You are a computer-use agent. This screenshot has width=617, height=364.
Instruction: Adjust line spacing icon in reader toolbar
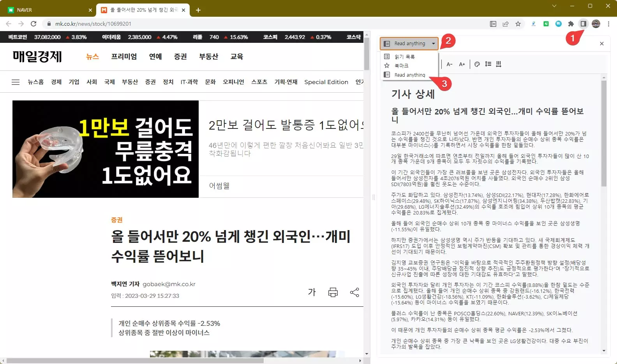pyautogui.click(x=488, y=64)
